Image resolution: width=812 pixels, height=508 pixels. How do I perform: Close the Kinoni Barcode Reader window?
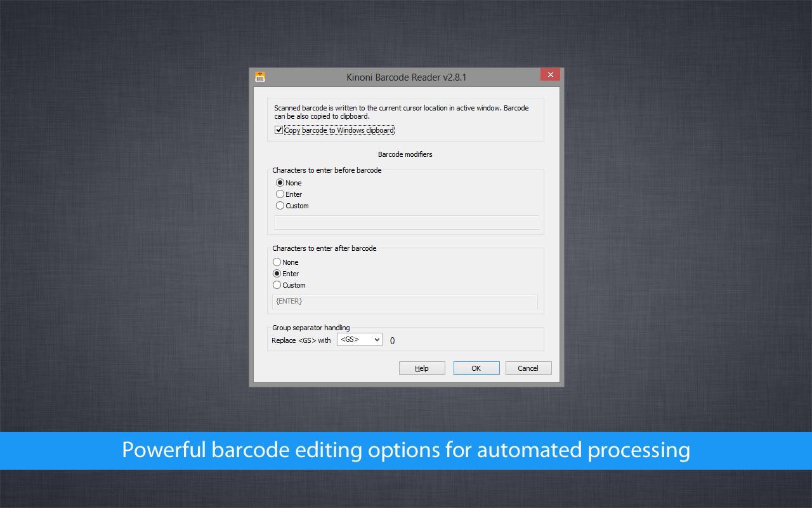[549, 74]
